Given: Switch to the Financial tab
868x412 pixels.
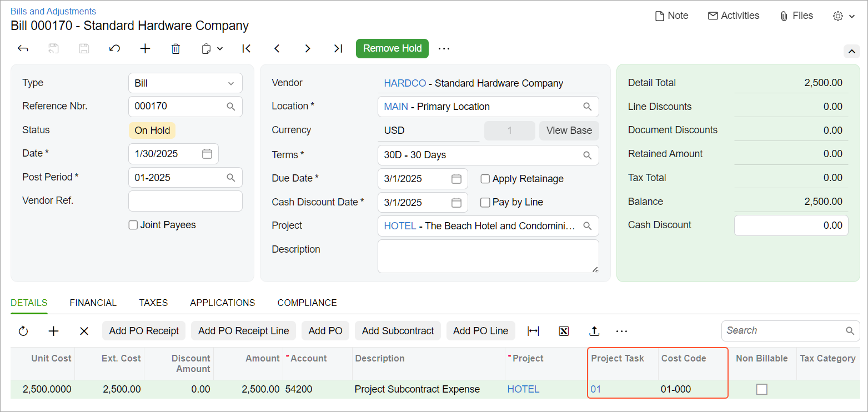Looking at the screenshot, I should (x=93, y=303).
